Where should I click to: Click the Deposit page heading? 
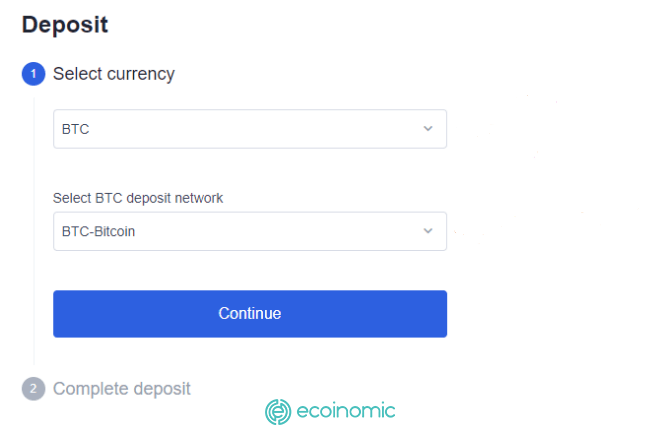click(65, 24)
